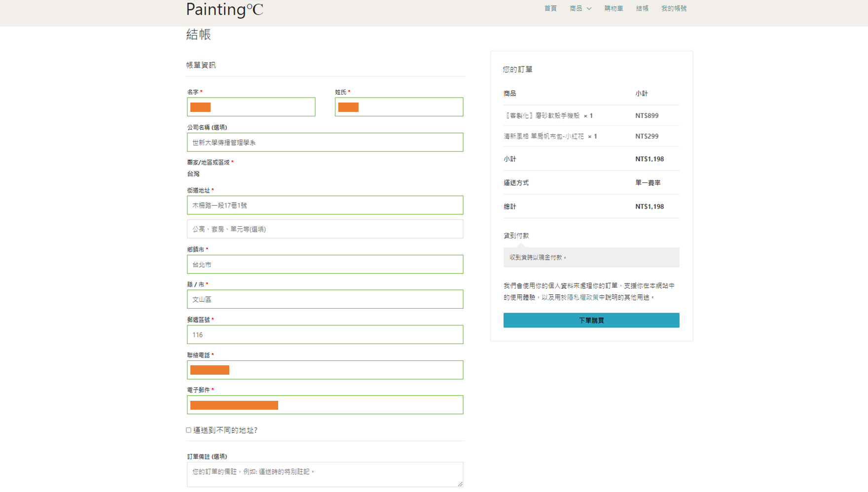Viewport: 868px width, 492px height.
Task: Select the 公司名稱 text field
Action: 325,142
